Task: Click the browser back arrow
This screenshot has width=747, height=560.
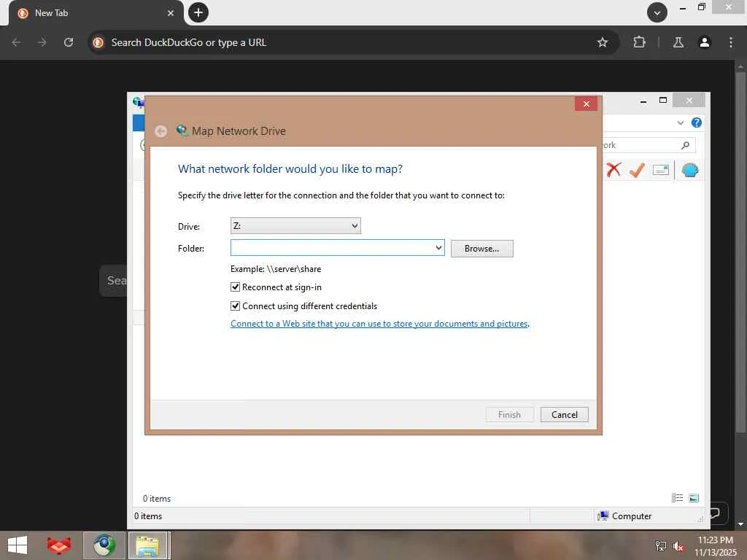Action: [x=17, y=42]
